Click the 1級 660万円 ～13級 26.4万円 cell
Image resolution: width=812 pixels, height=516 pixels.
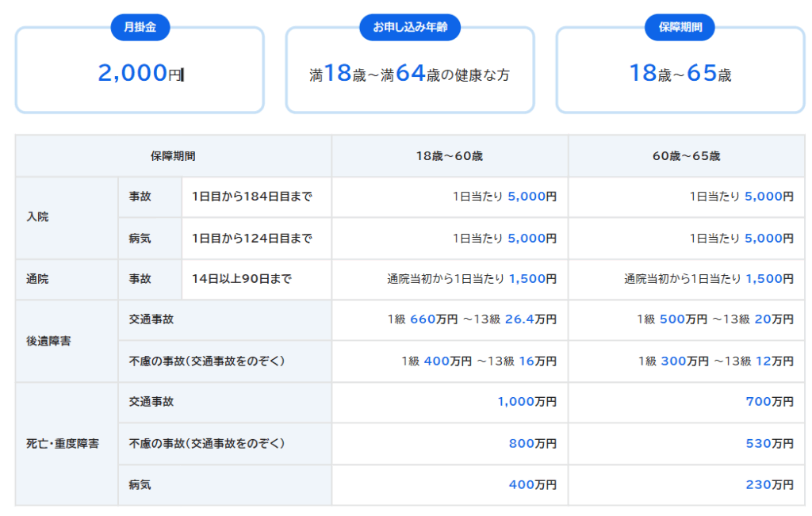(x=472, y=319)
